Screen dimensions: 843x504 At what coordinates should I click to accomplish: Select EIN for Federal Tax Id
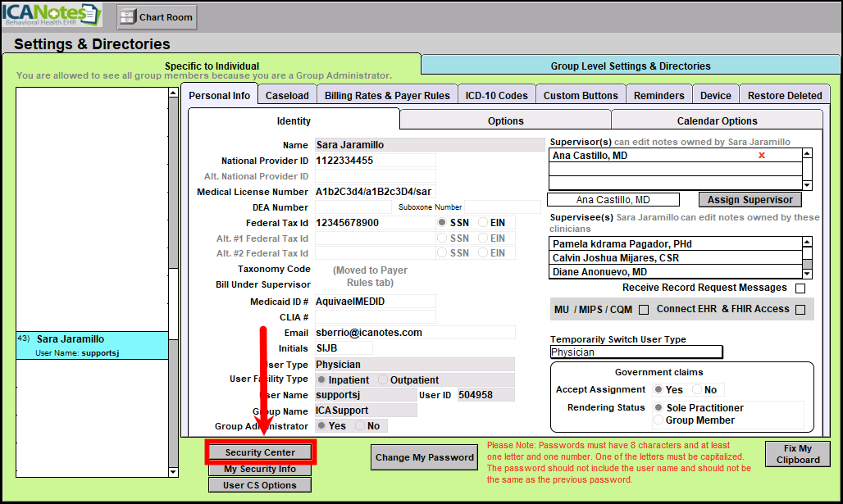(x=483, y=223)
